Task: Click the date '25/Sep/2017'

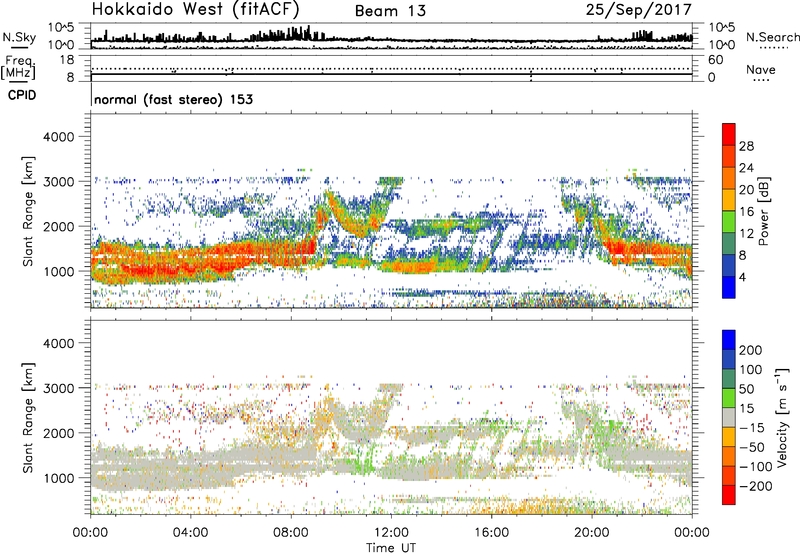Action: (x=639, y=10)
